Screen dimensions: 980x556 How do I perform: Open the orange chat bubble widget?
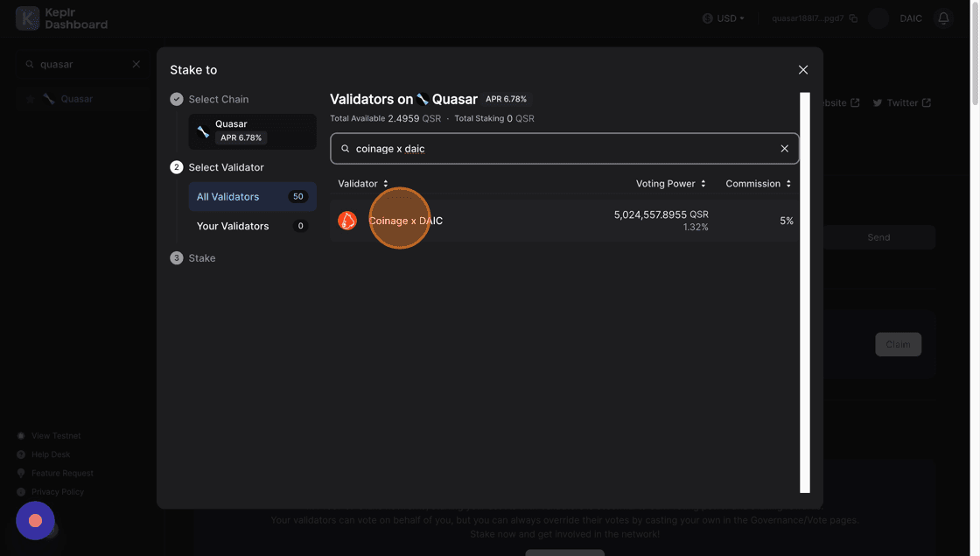35,520
